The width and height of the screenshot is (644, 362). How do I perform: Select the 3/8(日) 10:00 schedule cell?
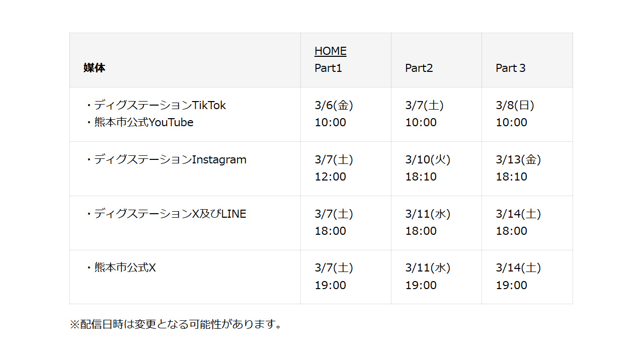pos(515,114)
